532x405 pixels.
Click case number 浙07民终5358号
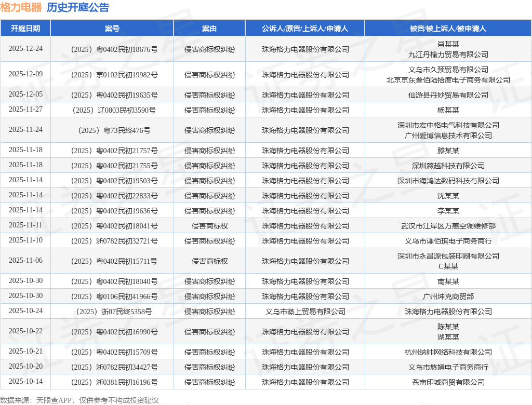coord(114,312)
